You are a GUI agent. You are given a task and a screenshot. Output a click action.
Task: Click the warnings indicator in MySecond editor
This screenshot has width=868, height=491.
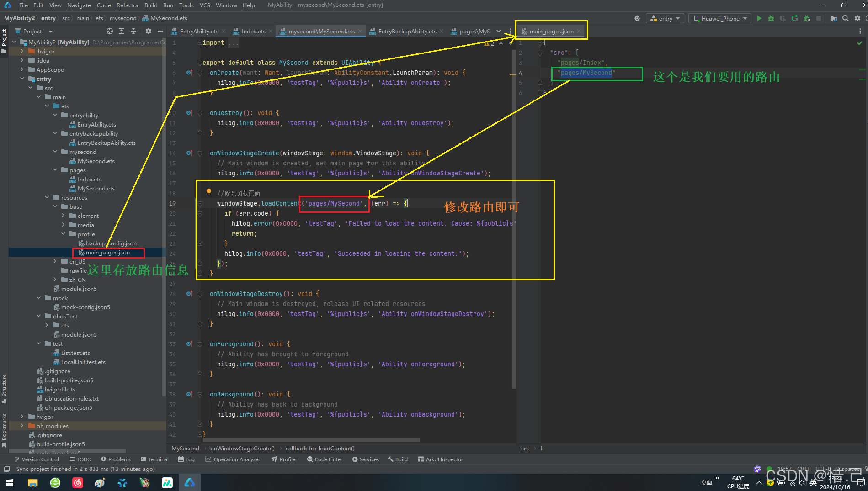pos(489,43)
